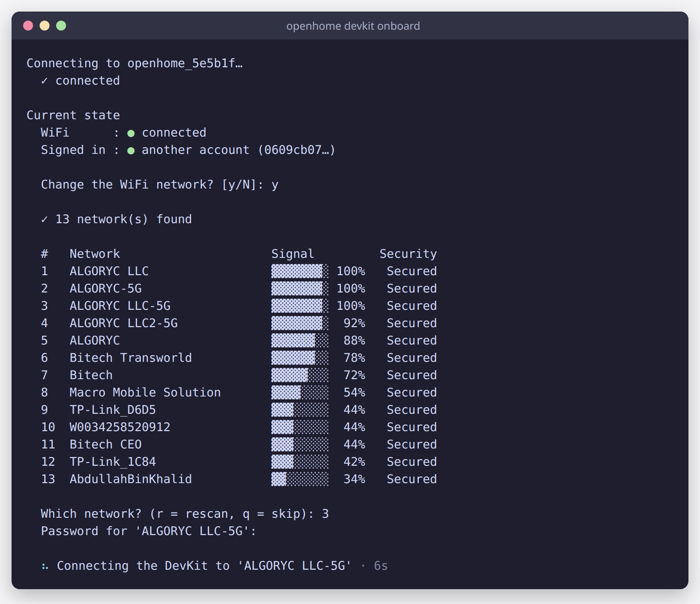Click the green WiFi connected status dot

pos(131,133)
